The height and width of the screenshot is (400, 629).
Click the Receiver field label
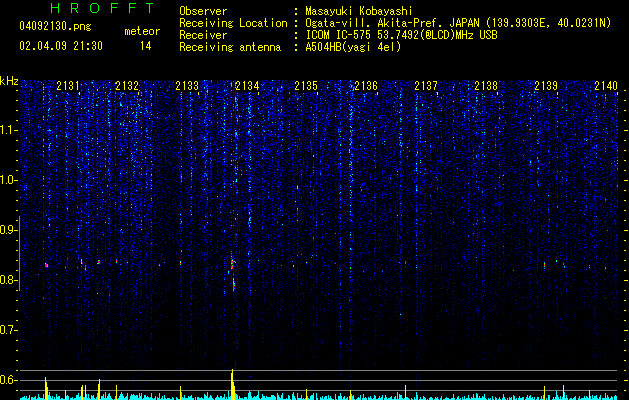[203, 35]
